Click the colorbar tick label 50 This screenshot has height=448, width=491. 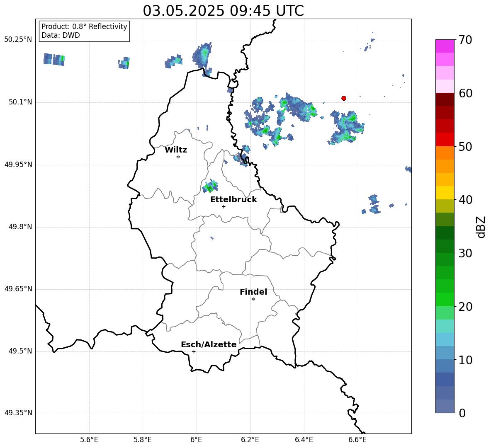point(466,146)
